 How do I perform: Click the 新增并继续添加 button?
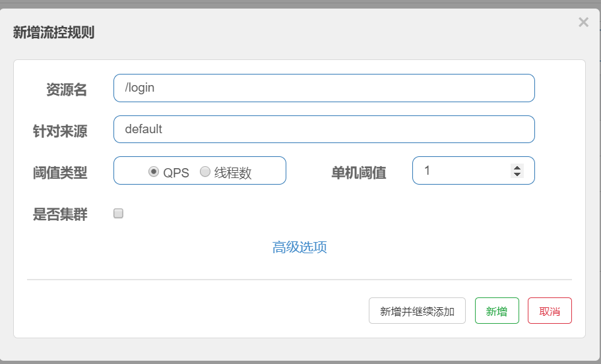tap(417, 311)
